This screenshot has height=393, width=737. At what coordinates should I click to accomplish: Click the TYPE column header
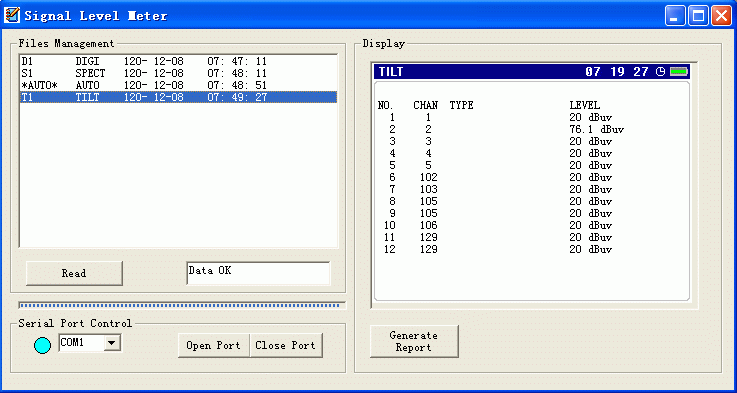pos(462,105)
